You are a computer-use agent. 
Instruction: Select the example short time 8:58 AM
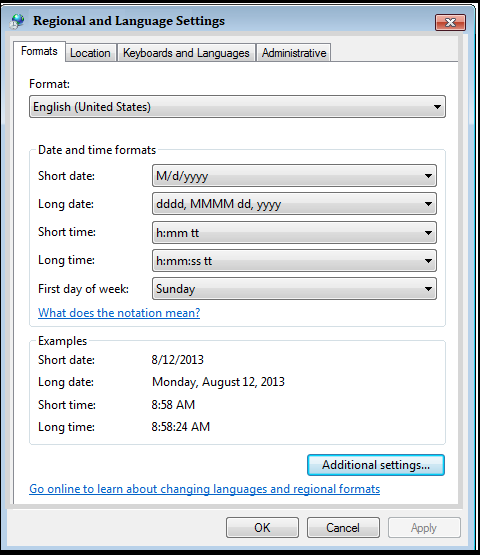tap(173, 405)
